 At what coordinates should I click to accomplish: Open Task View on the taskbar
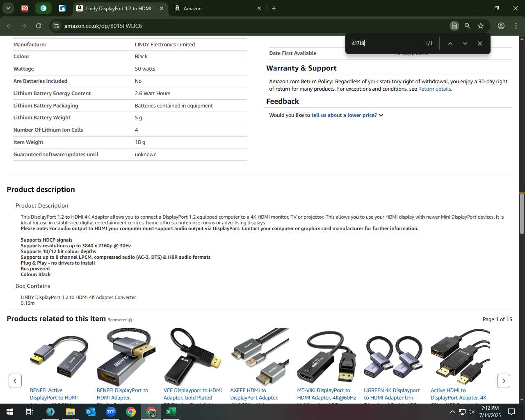(30, 412)
